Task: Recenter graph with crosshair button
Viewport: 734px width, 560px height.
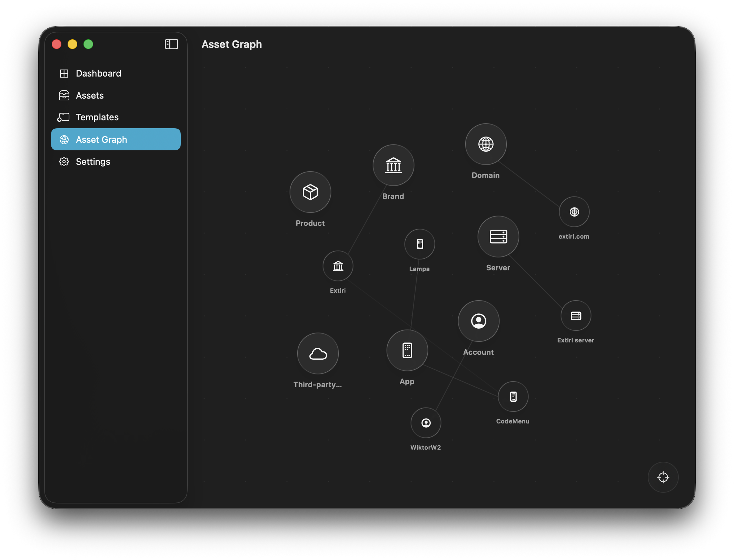Action: [663, 477]
